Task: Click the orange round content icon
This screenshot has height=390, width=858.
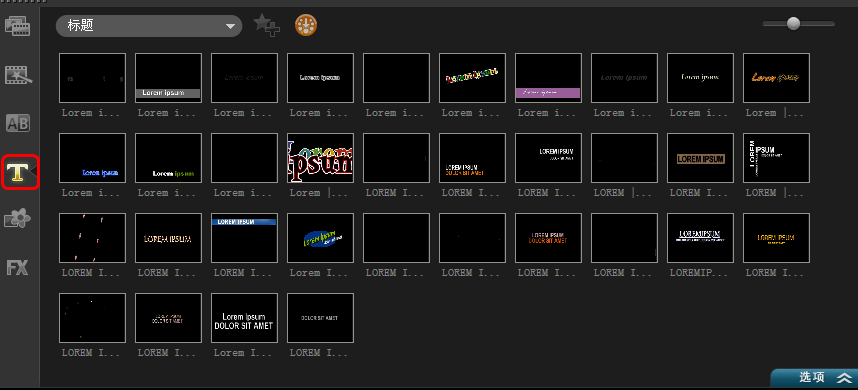Action: pyautogui.click(x=306, y=26)
